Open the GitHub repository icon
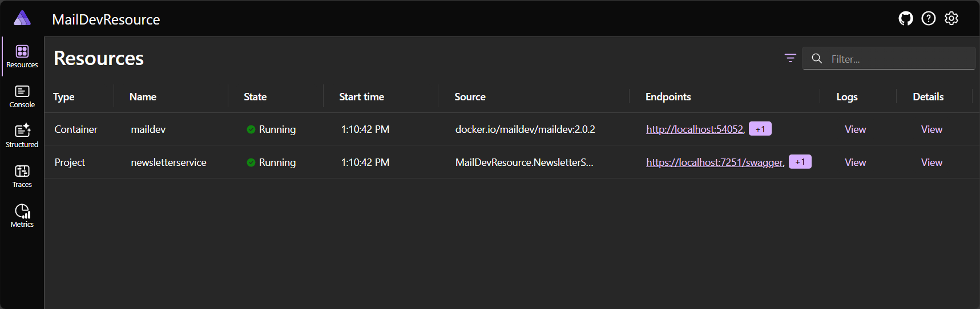Screen dimensions: 980x309 pos(905,19)
